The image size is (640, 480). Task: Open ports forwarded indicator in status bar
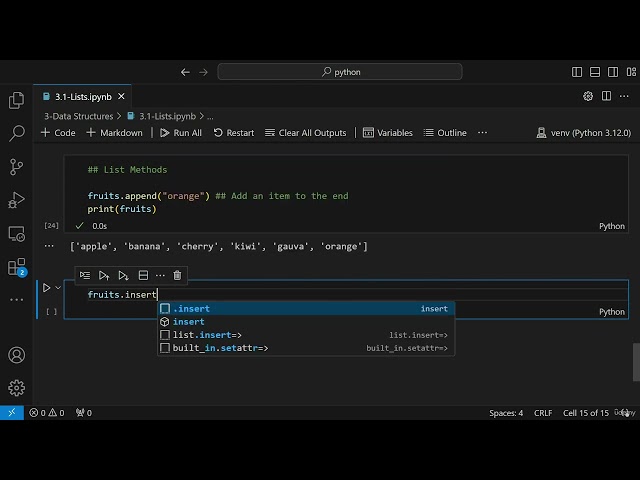pyautogui.click(x=84, y=413)
